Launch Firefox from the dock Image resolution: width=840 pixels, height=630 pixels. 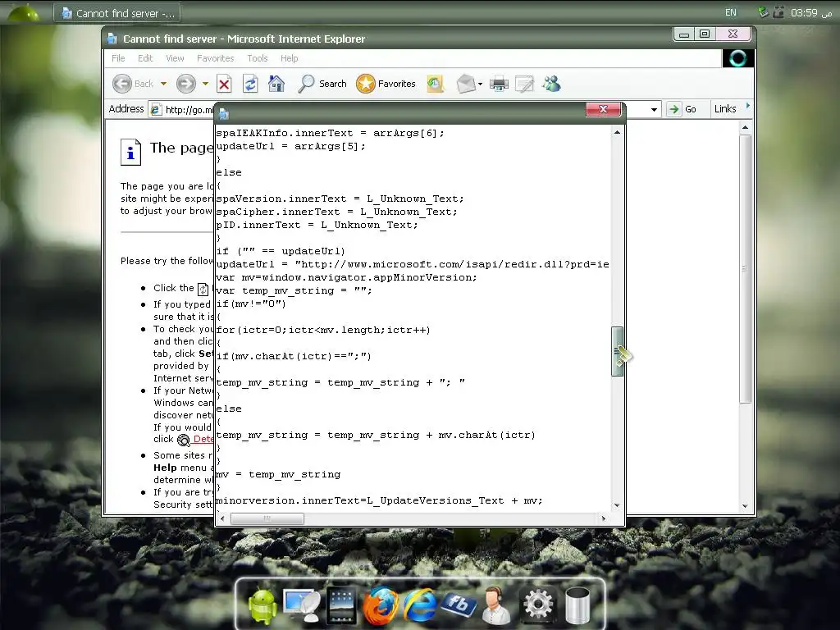[x=381, y=605]
